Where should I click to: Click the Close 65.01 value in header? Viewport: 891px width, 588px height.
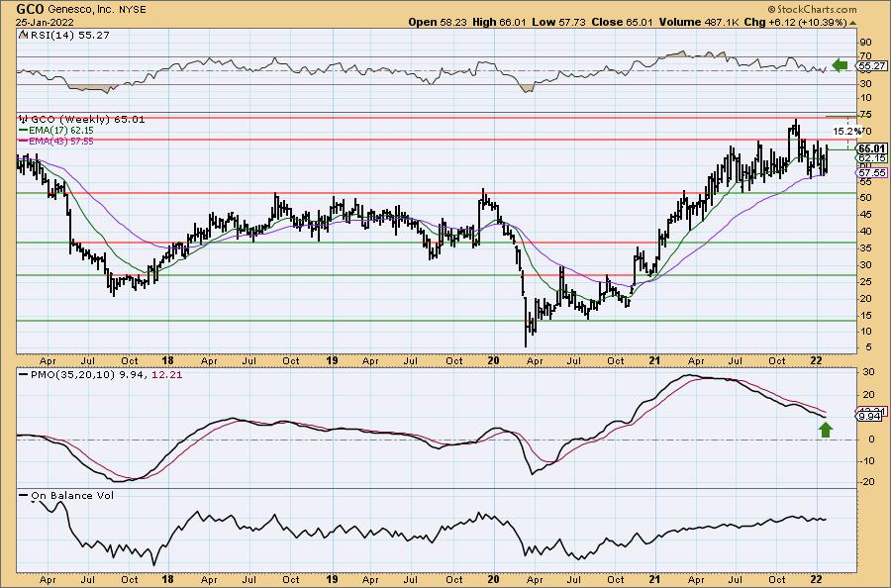pyautogui.click(x=623, y=22)
